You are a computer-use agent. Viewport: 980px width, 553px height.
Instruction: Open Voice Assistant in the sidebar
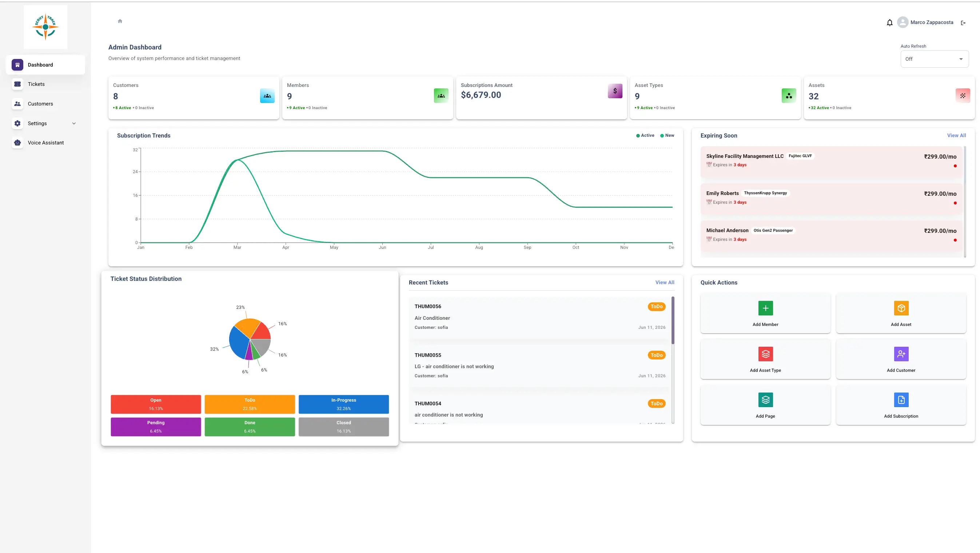[45, 143]
